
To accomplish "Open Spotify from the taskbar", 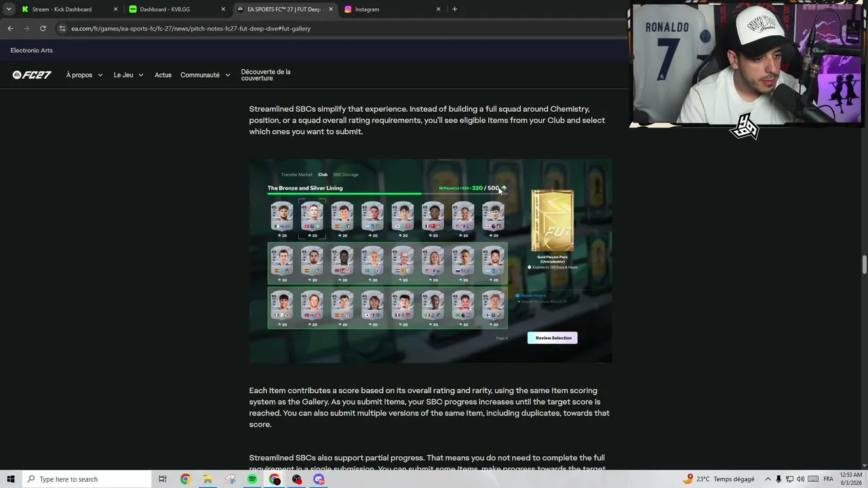I will click(252, 479).
